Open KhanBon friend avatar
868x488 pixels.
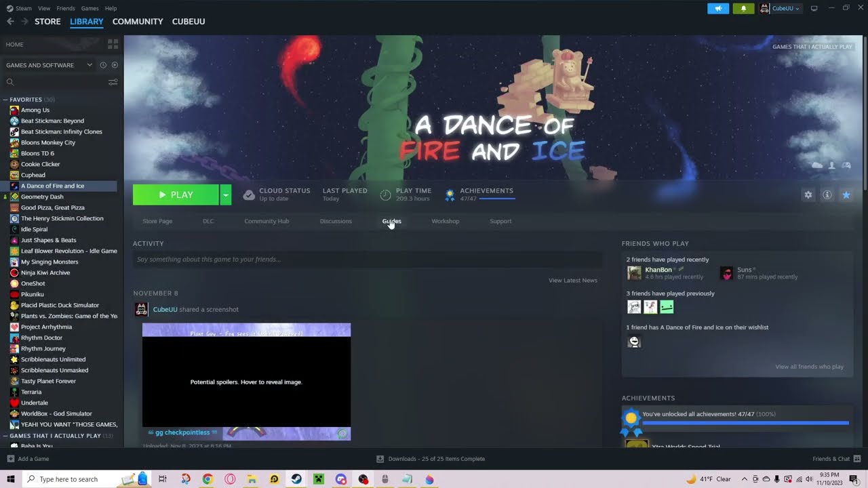tap(634, 273)
